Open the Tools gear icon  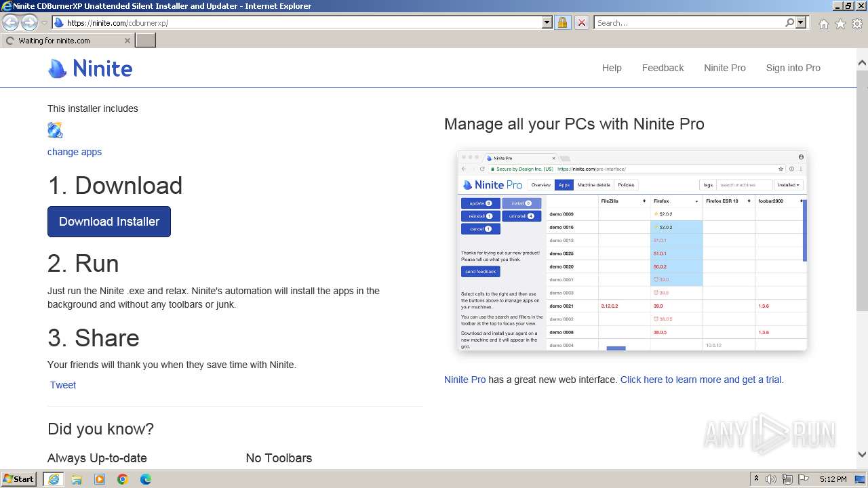point(857,24)
